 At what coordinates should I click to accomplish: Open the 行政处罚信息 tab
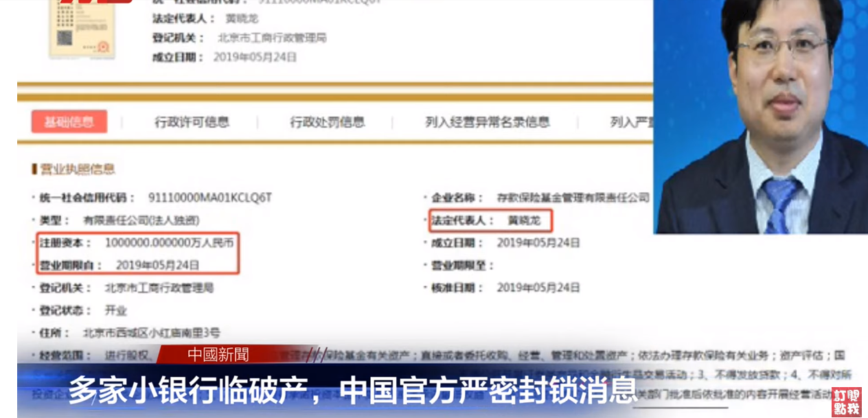(327, 122)
